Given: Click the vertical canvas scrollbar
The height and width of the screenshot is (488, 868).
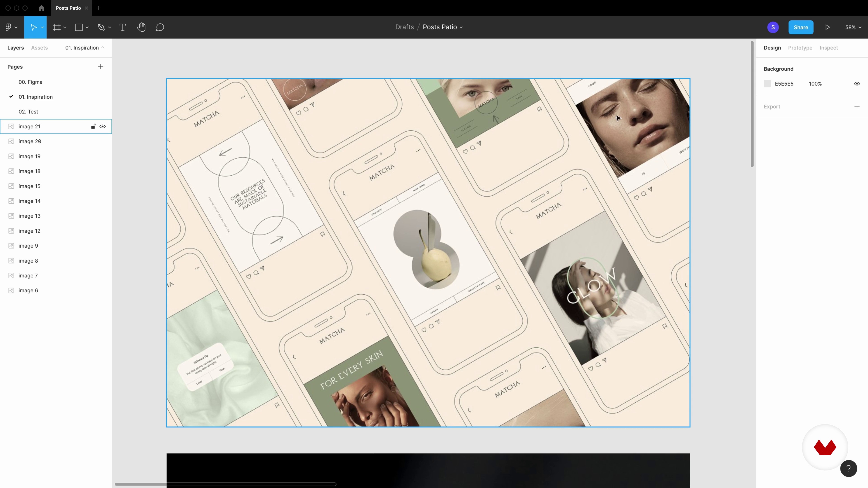Looking at the screenshot, I should (x=752, y=104).
